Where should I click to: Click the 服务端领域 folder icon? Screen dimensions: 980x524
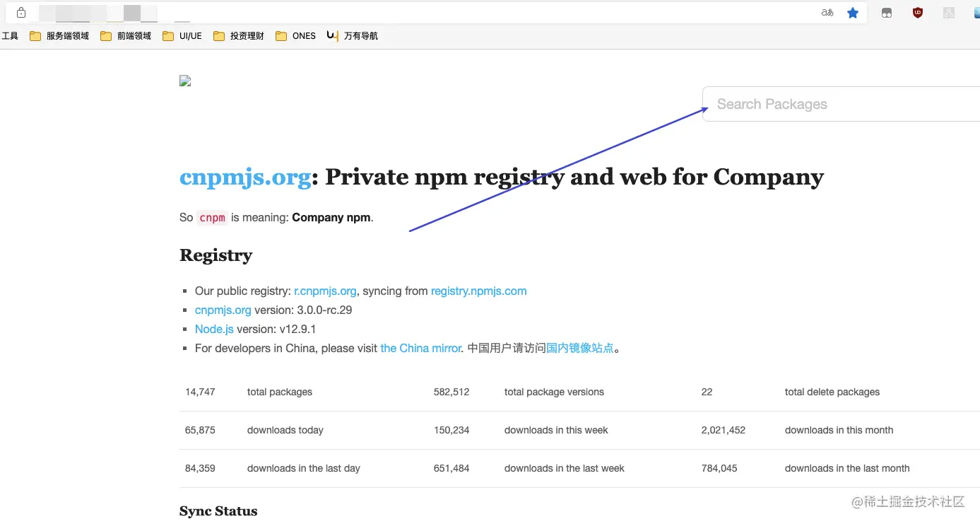[x=35, y=36]
